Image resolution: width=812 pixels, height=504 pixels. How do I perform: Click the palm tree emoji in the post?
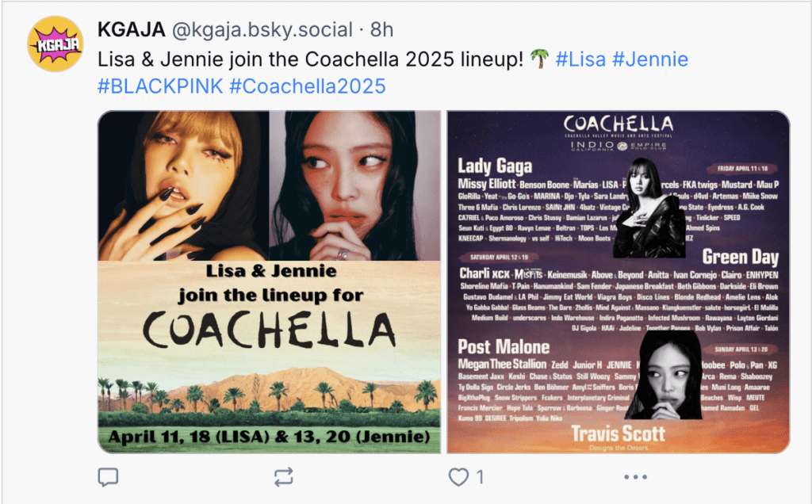(539, 59)
